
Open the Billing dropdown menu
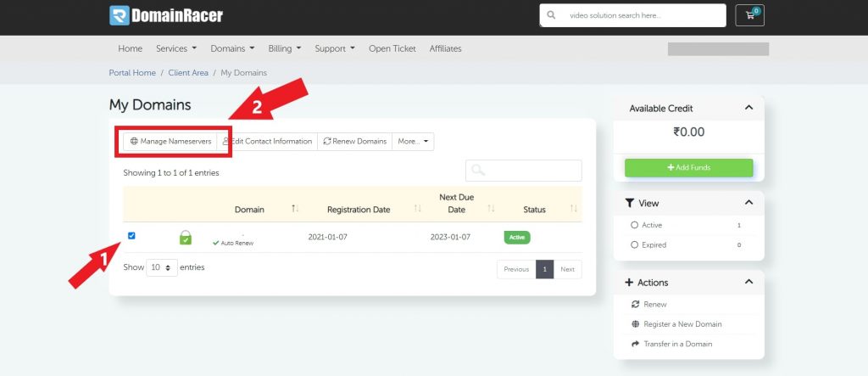(285, 48)
